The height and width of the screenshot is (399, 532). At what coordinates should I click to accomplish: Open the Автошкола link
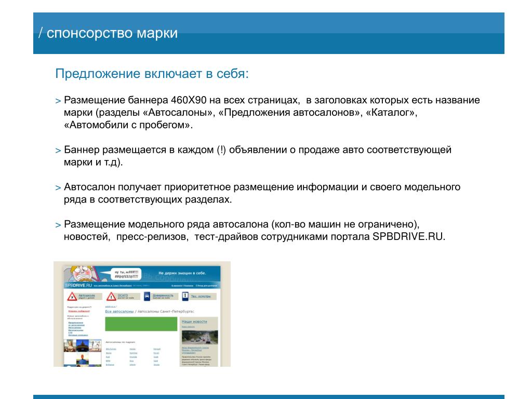[x=87, y=296]
